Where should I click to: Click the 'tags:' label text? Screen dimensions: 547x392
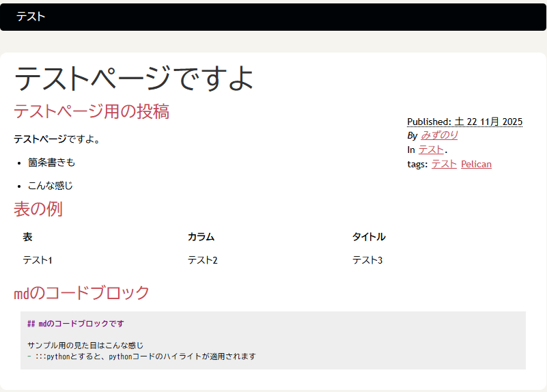click(417, 165)
